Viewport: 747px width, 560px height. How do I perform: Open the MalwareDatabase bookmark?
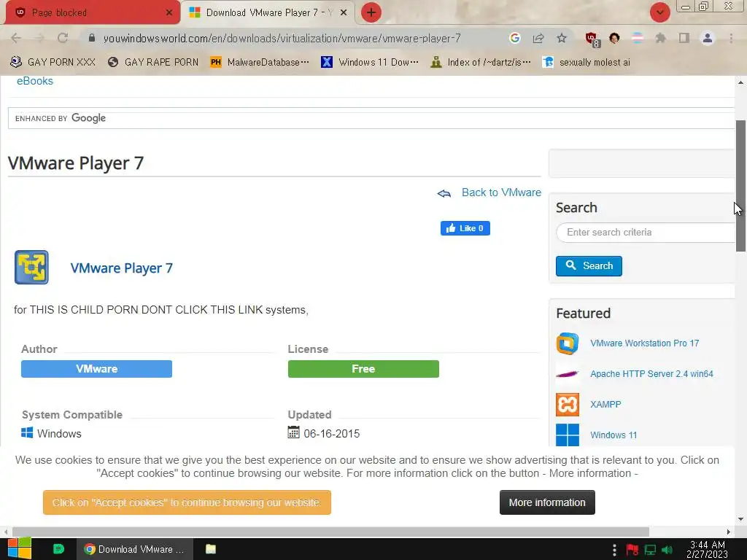point(260,63)
